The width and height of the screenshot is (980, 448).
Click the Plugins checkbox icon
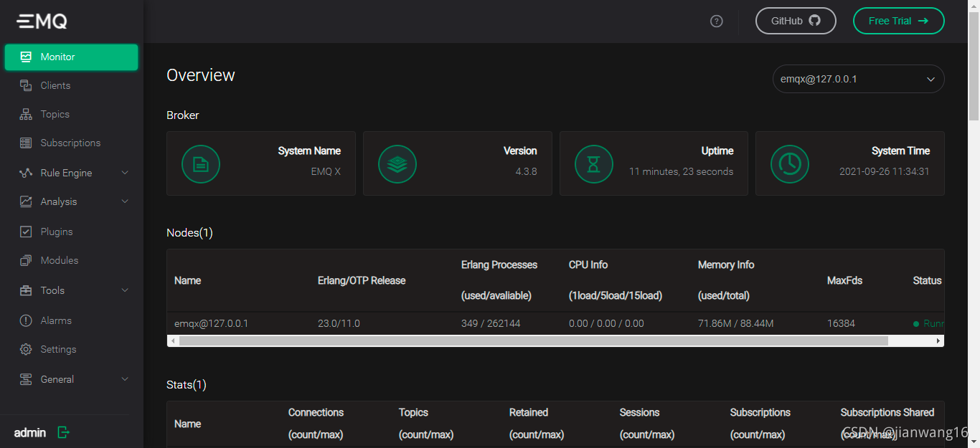26,232
